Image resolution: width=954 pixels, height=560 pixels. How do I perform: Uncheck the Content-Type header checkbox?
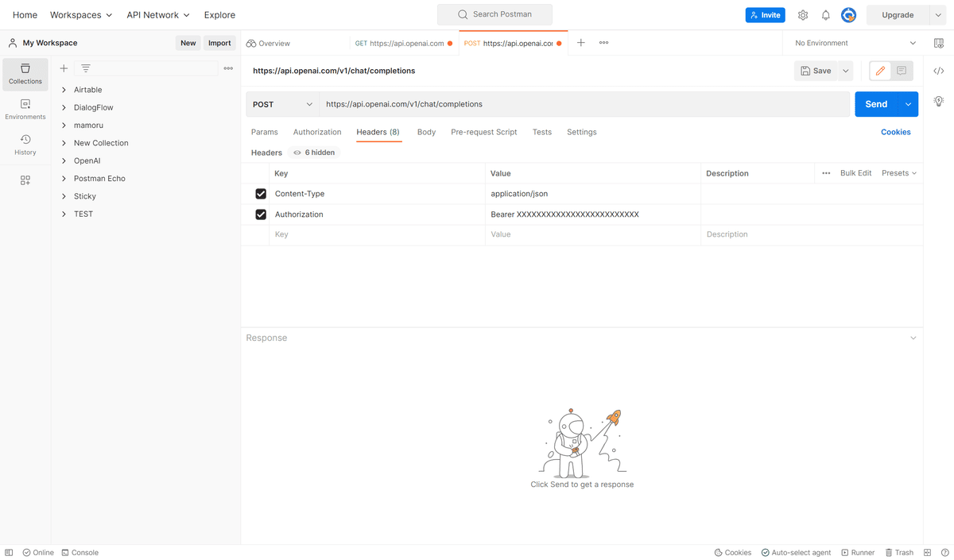[261, 194]
